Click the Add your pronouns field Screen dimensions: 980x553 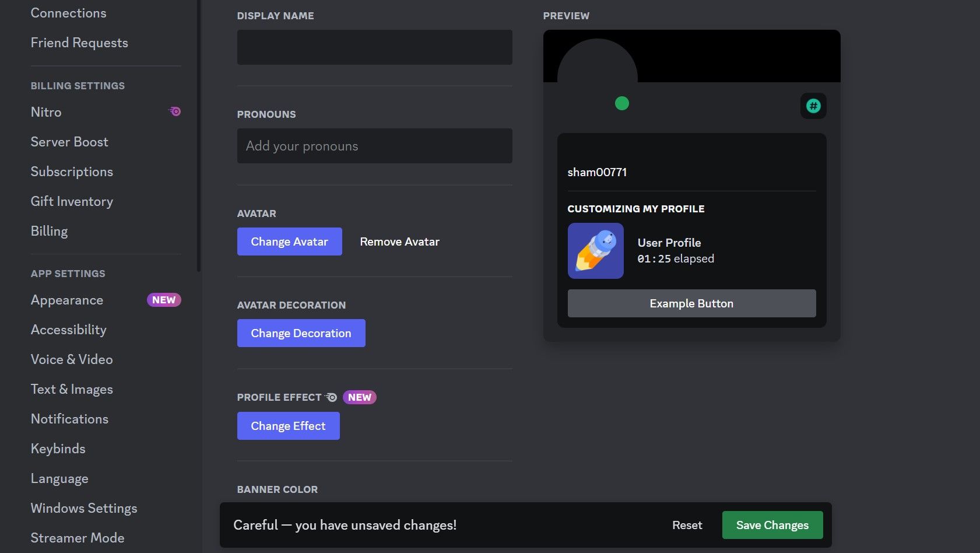click(374, 146)
